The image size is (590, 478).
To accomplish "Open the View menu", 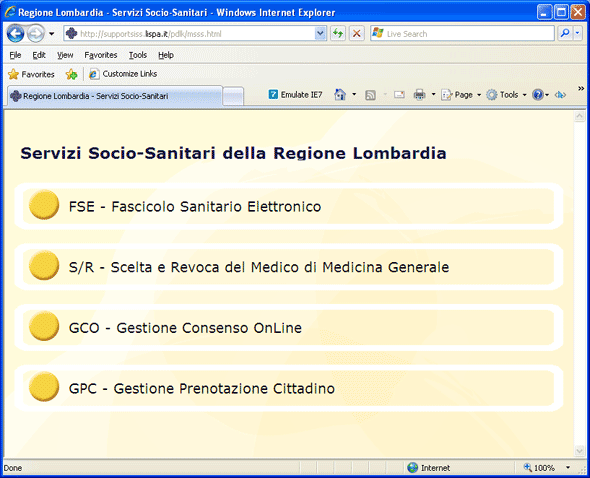I will (x=65, y=55).
